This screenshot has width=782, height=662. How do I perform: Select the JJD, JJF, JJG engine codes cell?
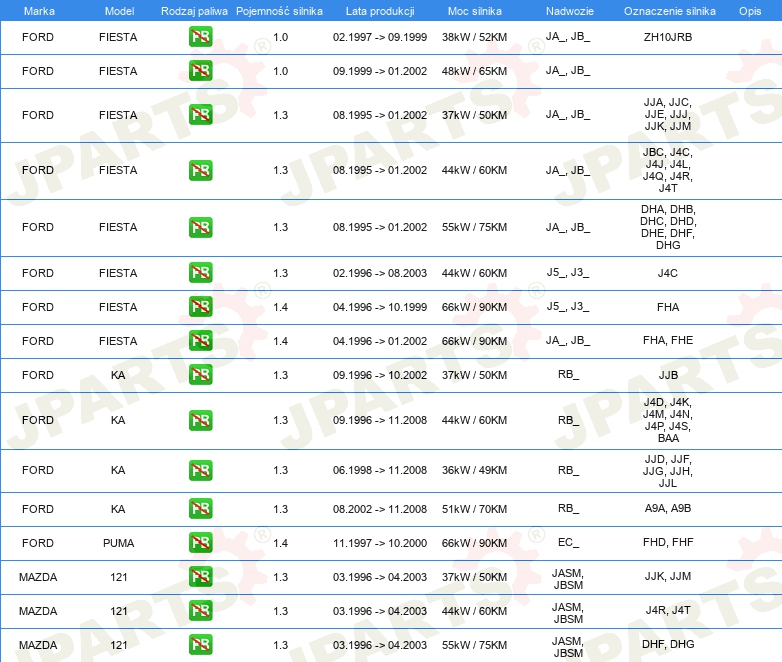[668, 471]
